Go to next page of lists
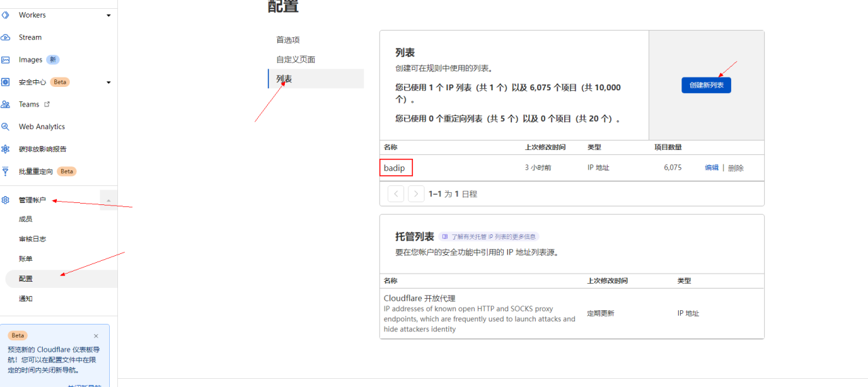868x387 pixels. point(416,193)
